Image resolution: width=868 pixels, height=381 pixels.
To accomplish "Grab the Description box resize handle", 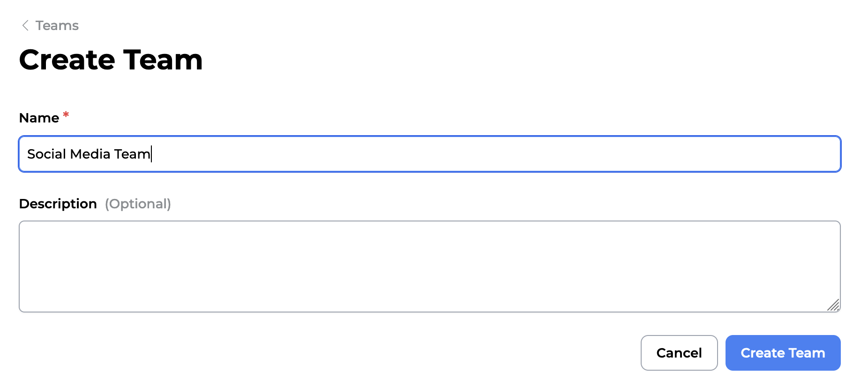I will [833, 305].
